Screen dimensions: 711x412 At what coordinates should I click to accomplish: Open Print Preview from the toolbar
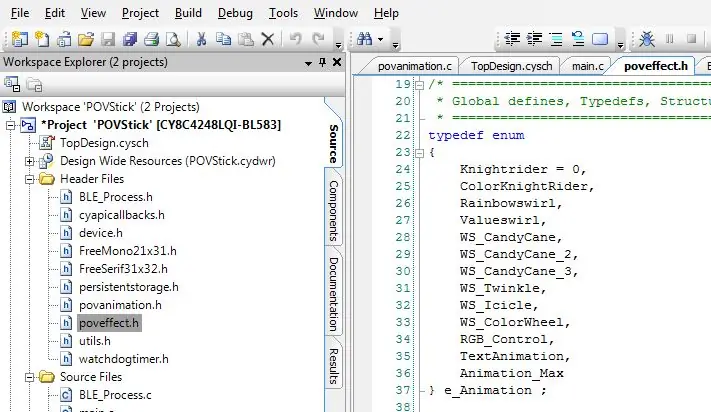tap(173, 39)
